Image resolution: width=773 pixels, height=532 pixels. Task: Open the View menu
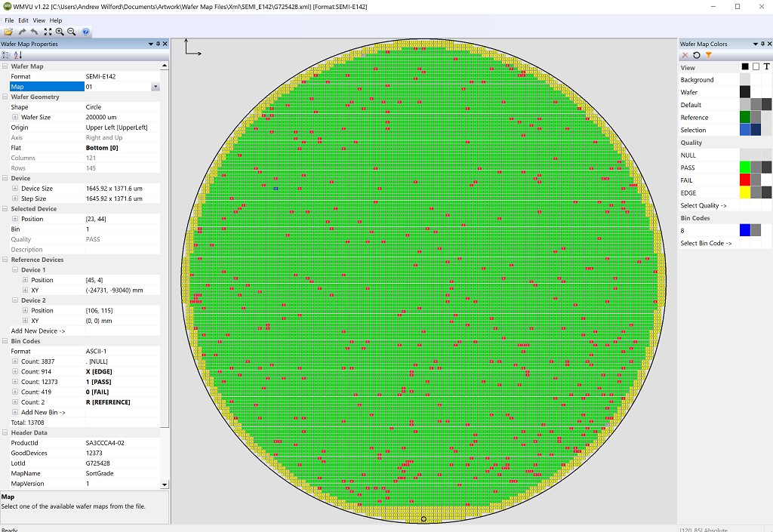(x=38, y=20)
